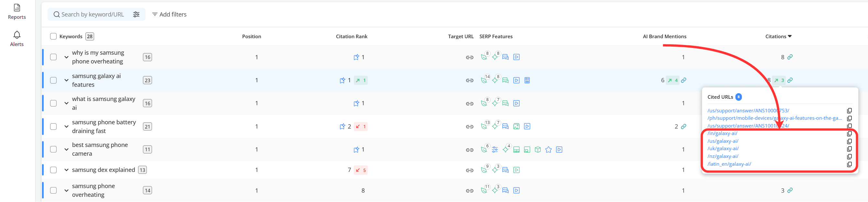Check the 'samsung galaxy ai features' row
Screen dimensions: 868x202
[53, 80]
